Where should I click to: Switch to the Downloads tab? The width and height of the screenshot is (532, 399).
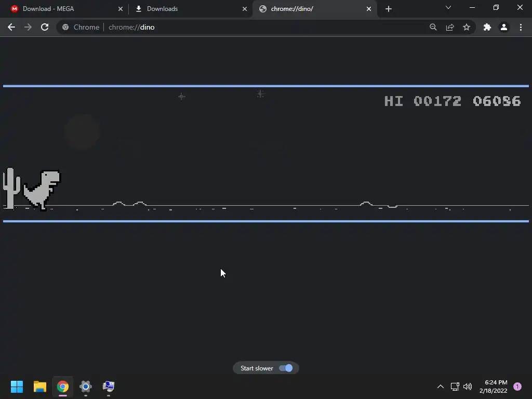tap(190, 9)
